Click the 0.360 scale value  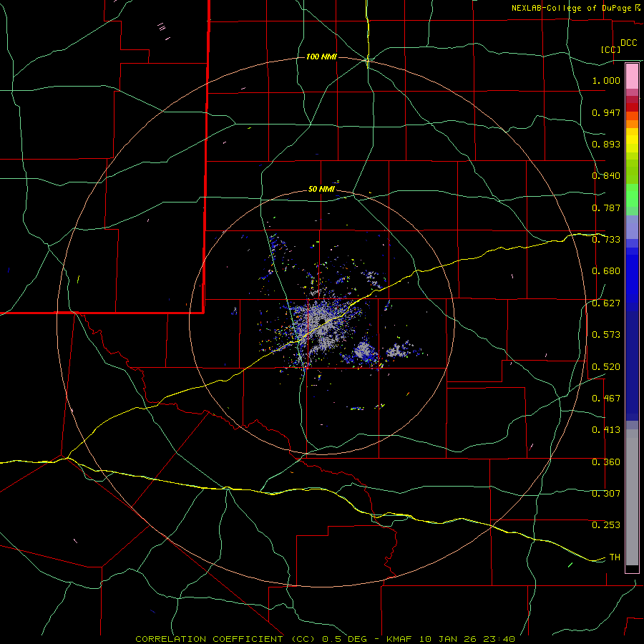coord(606,462)
